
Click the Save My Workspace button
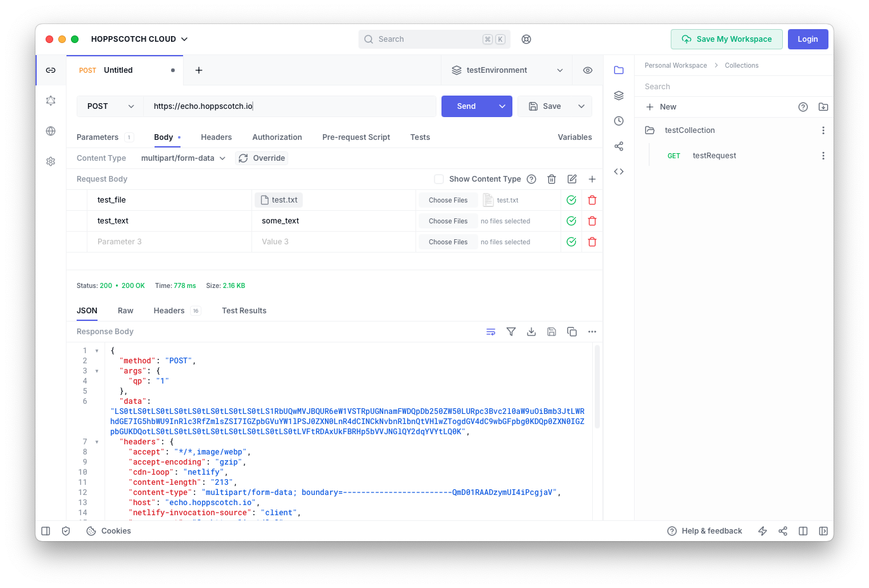pos(726,39)
